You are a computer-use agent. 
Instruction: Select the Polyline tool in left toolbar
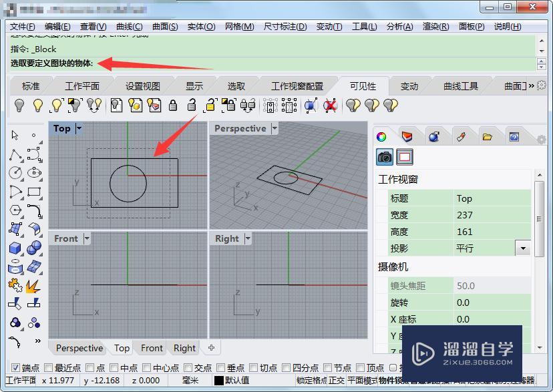pos(15,155)
